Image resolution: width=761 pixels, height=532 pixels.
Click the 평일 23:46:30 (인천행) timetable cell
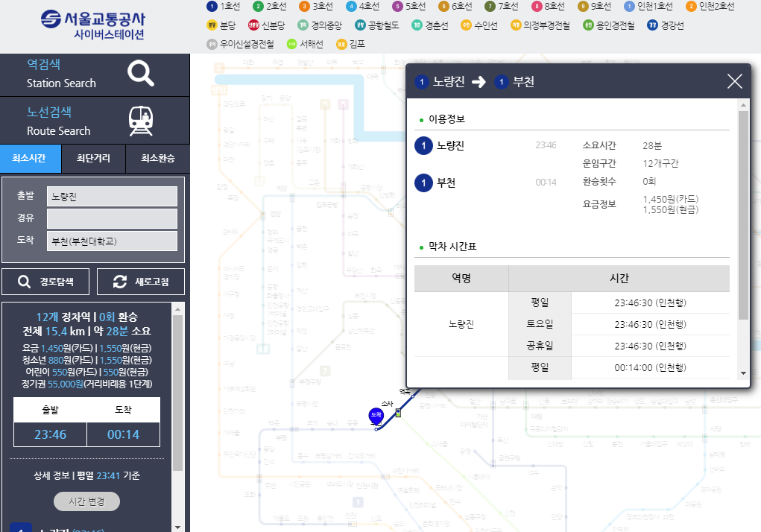[651, 303]
